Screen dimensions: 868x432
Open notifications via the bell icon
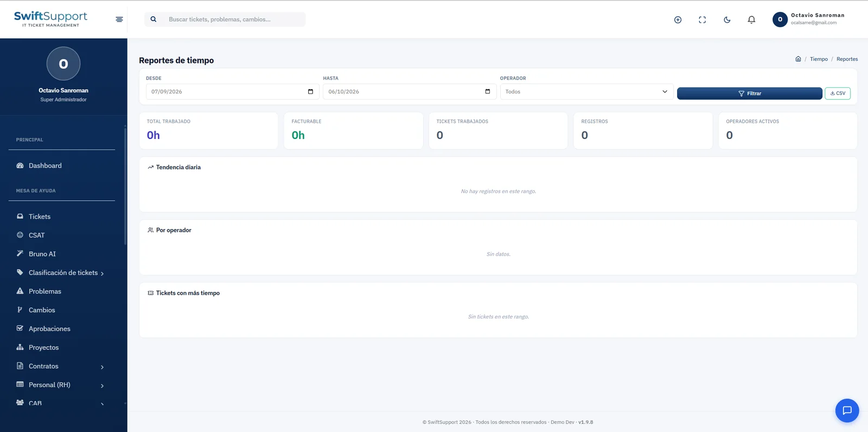click(x=751, y=20)
